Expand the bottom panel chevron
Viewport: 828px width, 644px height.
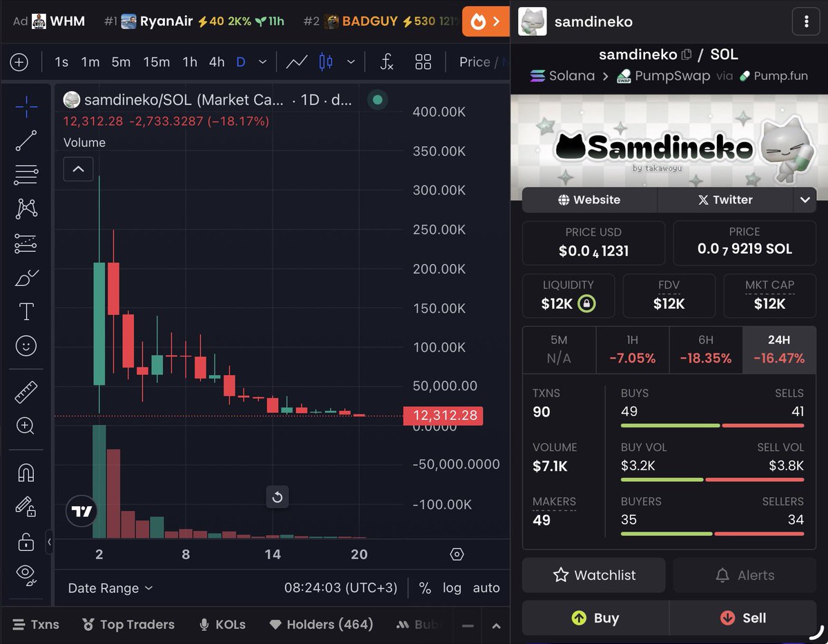pos(495,626)
